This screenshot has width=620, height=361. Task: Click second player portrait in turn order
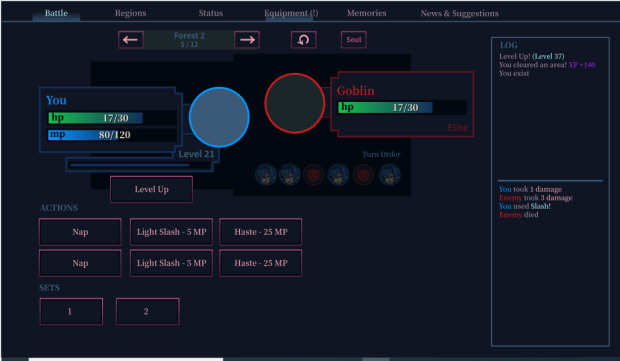click(290, 174)
